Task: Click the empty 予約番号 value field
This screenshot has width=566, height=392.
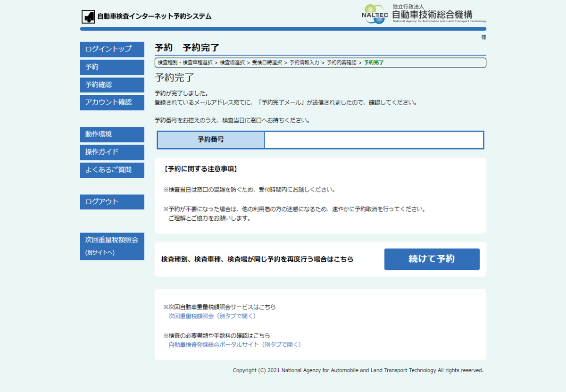Action: click(x=374, y=140)
